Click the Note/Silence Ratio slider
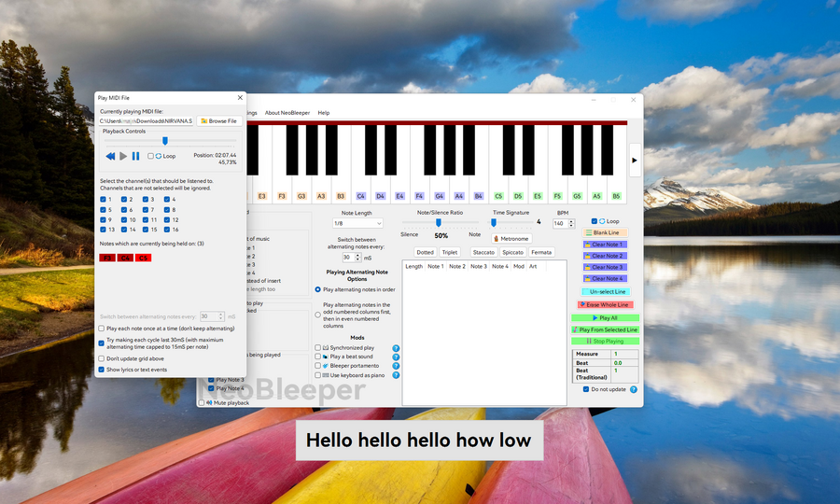The image size is (840, 504). click(x=441, y=222)
